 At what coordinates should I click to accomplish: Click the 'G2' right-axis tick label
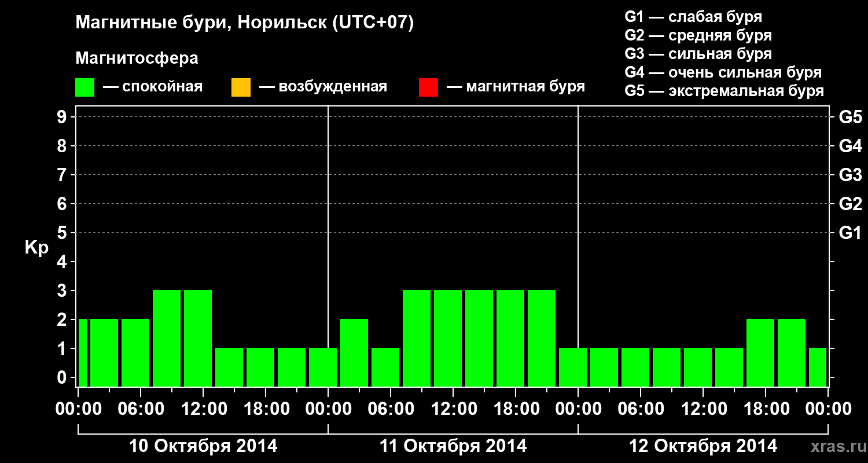click(x=851, y=204)
